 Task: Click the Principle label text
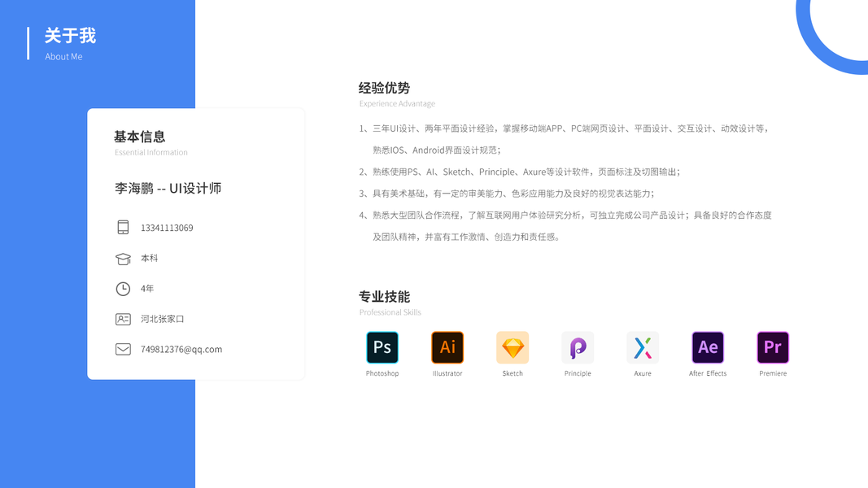pos(578,373)
